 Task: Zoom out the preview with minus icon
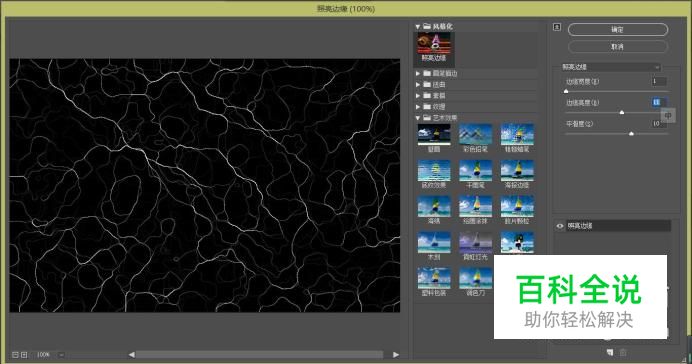tap(15, 355)
